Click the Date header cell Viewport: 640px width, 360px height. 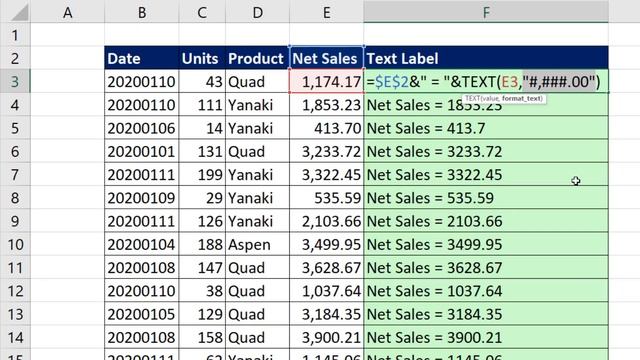[x=142, y=58]
